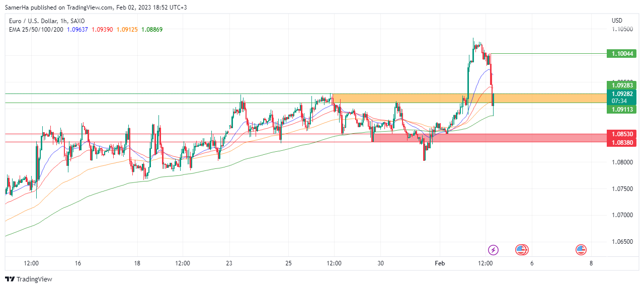Click the green EMA value 1.08869
The width and height of the screenshot is (644, 288).
point(151,29)
